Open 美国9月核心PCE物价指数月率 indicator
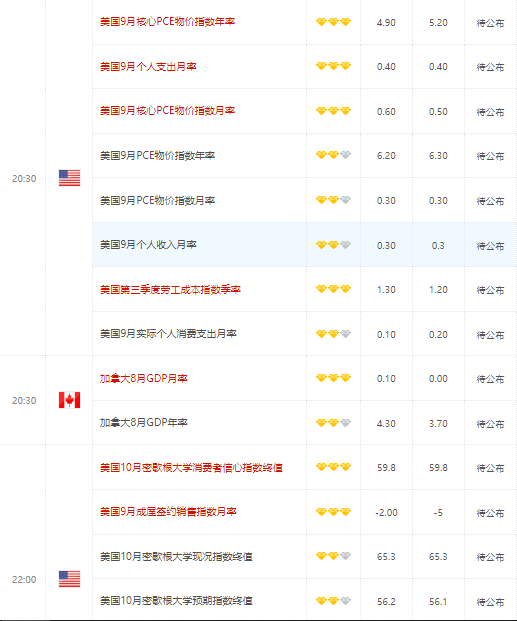Screen dimensions: 517x621 click(x=167, y=111)
